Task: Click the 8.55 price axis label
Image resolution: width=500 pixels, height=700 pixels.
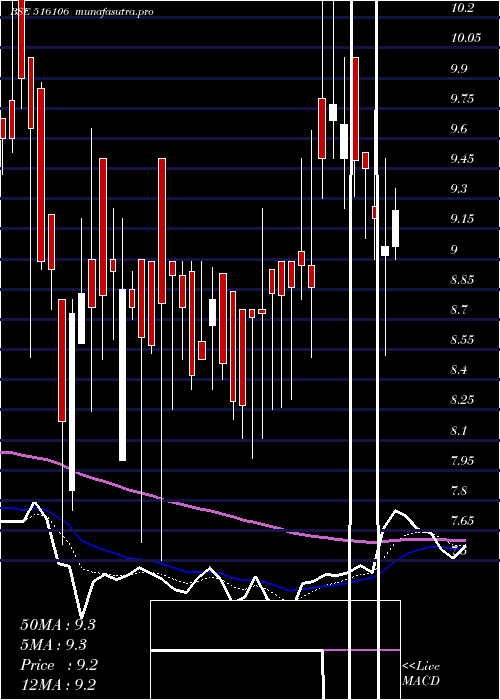Action: (x=462, y=340)
